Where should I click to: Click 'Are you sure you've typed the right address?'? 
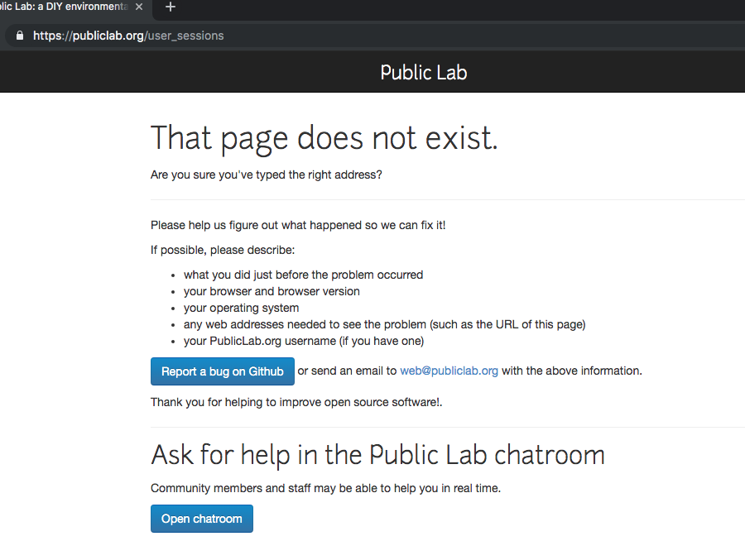point(266,175)
